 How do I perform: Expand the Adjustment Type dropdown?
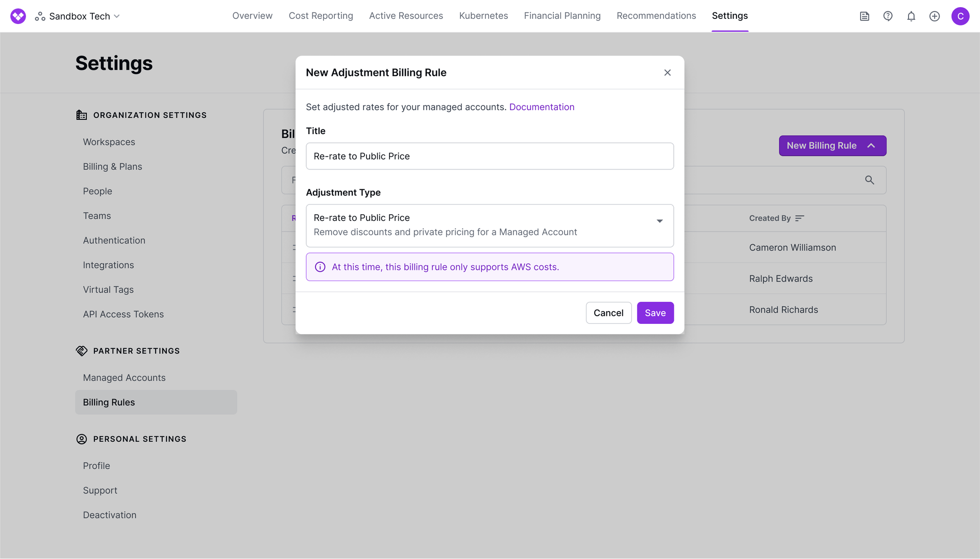tap(659, 221)
